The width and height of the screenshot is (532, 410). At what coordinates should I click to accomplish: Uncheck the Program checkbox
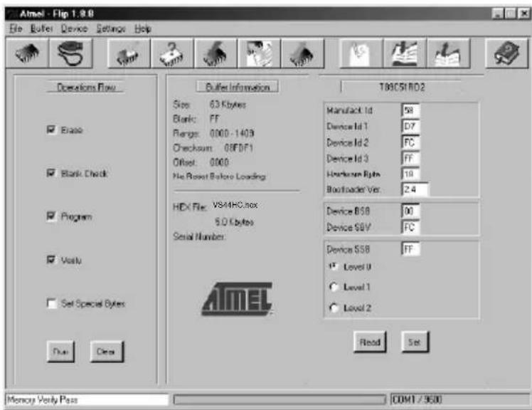click(51, 216)
